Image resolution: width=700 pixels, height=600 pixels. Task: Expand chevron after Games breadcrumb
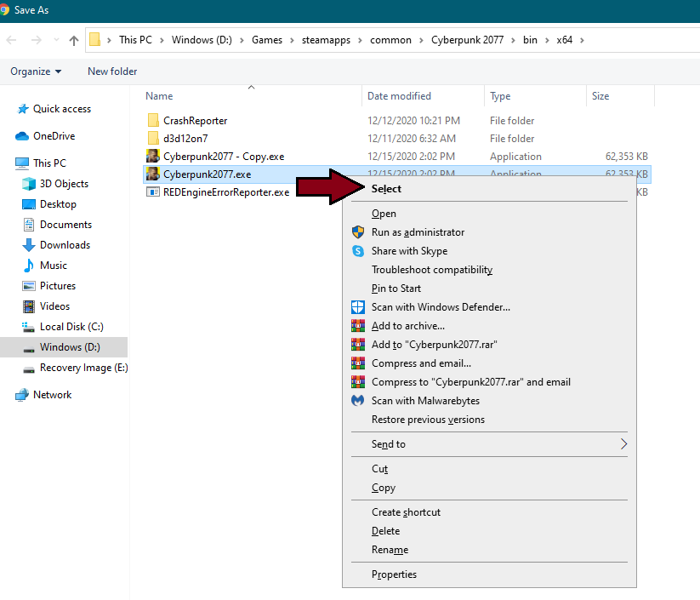(x=292, y=40)
